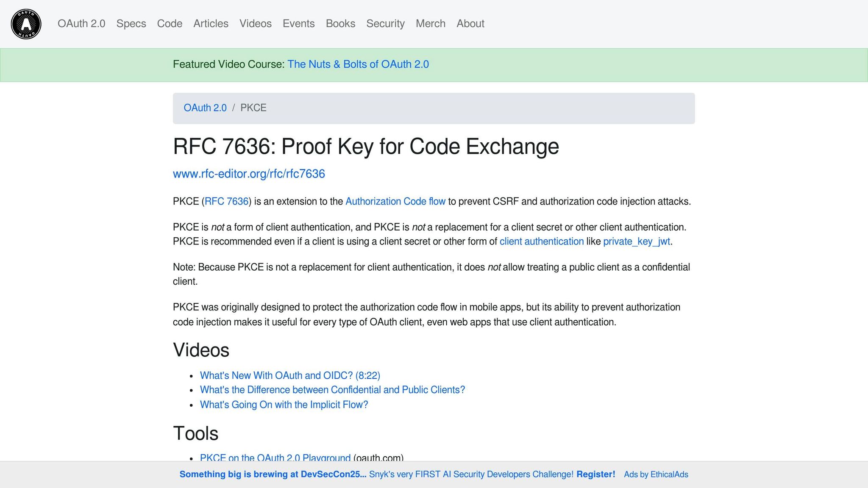The width and height of the screenshot is (868, 488).
Task: Visit the Security nav item
Action: (385, 24)
